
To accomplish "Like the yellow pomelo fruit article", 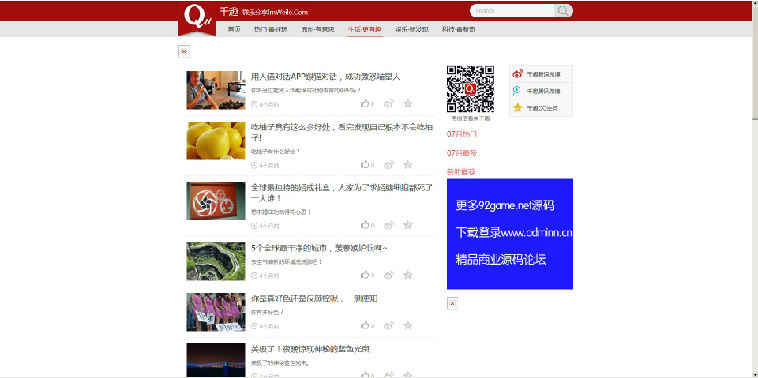I will coord(366,165).
